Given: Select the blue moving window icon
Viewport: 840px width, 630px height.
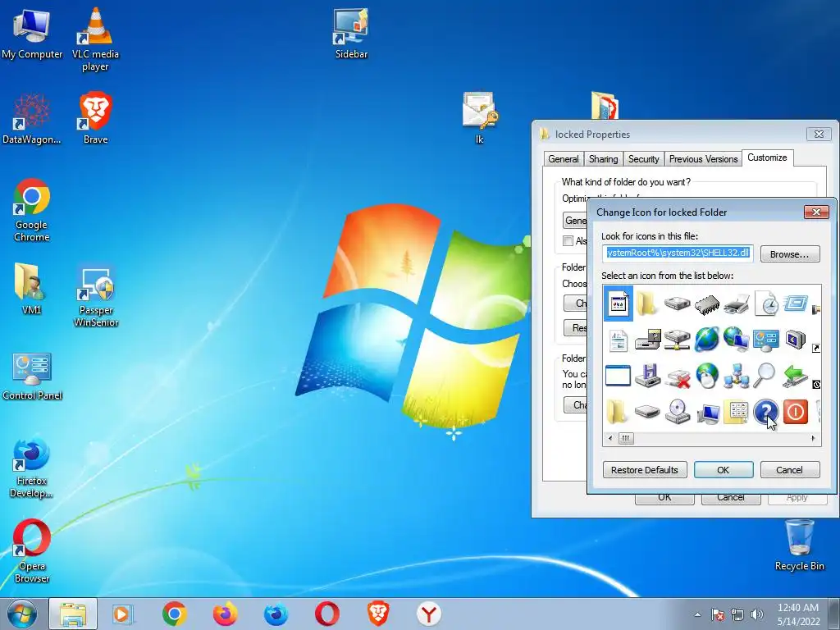Looking at the screenshot, I should tap(796, 304).
